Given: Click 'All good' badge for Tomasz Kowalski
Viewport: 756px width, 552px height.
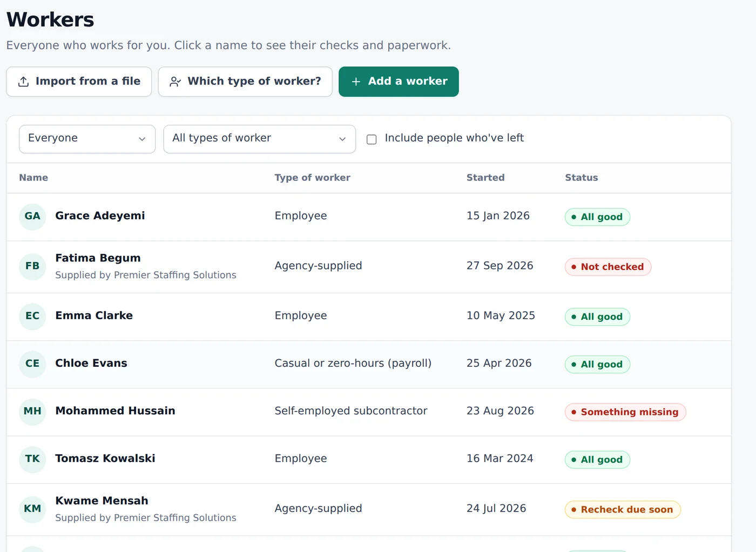Looking at the screenshot, I should tap(597, 460).
